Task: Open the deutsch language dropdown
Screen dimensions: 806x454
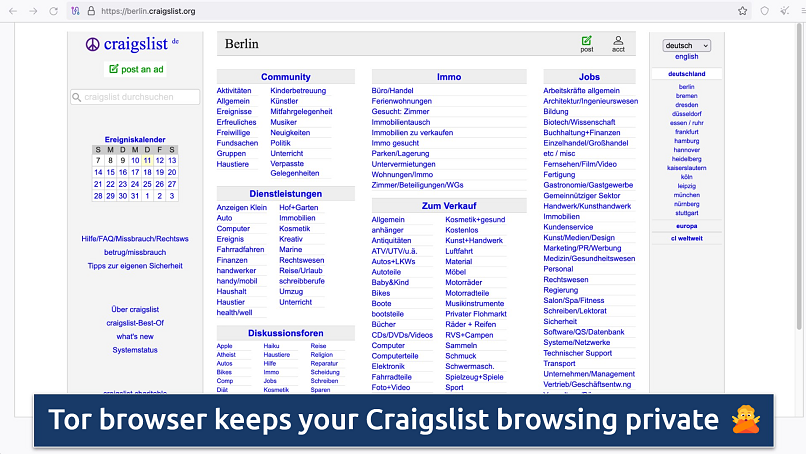Action: point(686,45)
